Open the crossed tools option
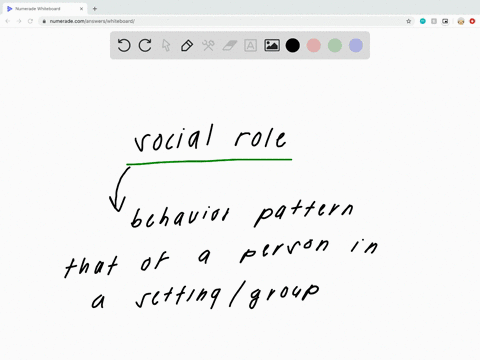Screen dimensions: 480x360 [208, 45]
